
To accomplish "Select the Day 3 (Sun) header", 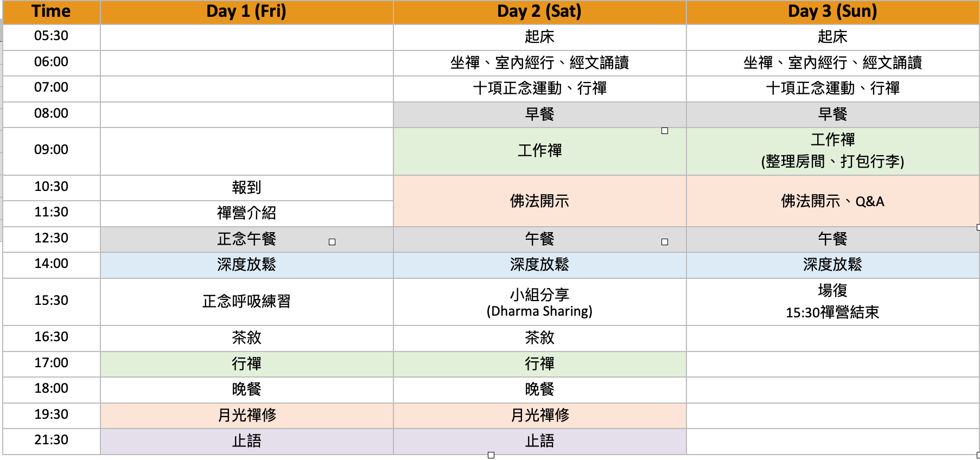I will pos(832,11).
